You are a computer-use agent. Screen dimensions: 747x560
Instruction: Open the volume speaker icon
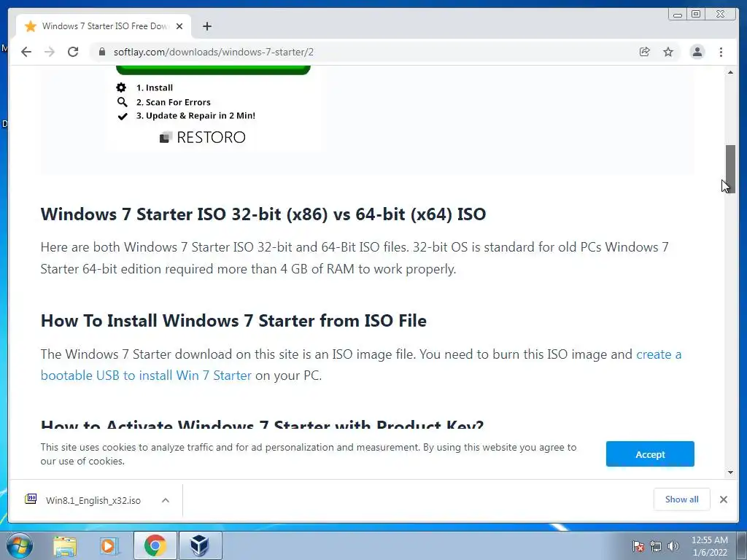(x=673, y=546)
